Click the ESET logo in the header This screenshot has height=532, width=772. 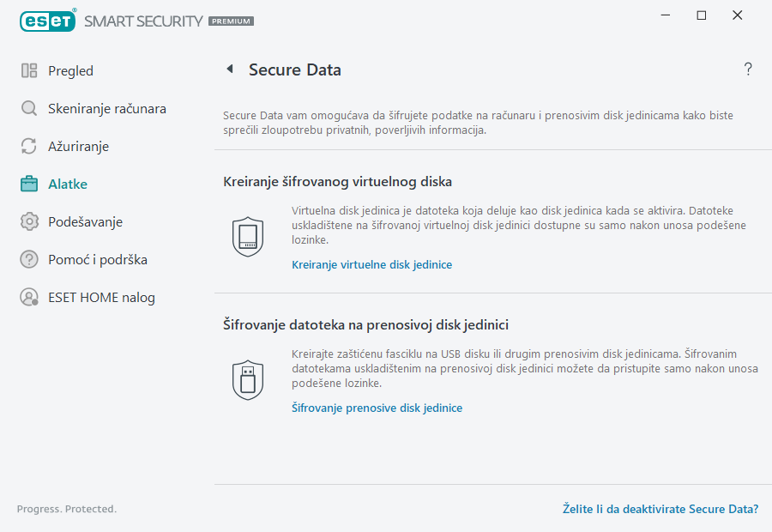(48, 21)
